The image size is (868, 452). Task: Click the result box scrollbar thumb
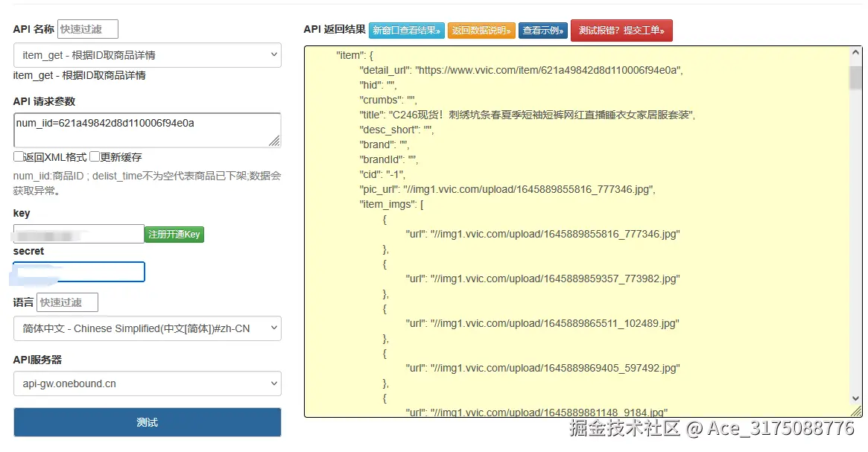point(856,77)
